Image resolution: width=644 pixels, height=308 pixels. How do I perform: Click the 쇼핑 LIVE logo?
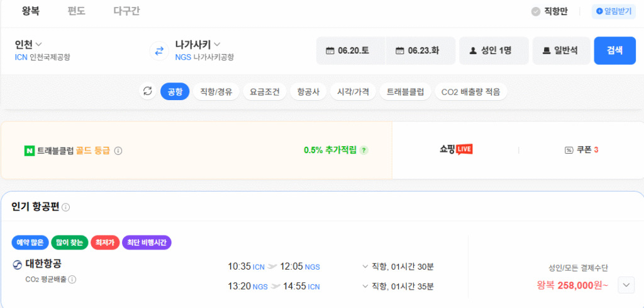click(x=456, y=150)
